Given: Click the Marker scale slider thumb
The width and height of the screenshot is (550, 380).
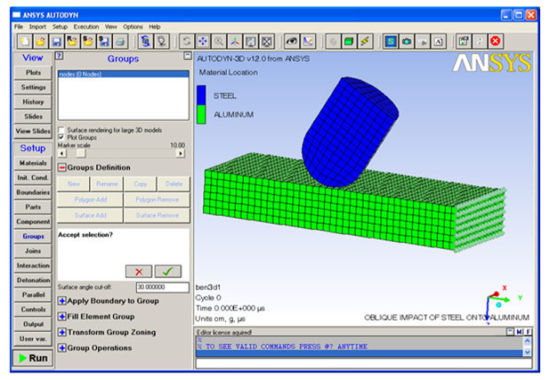Looking at the screenshot, I should tap(81, 153).
